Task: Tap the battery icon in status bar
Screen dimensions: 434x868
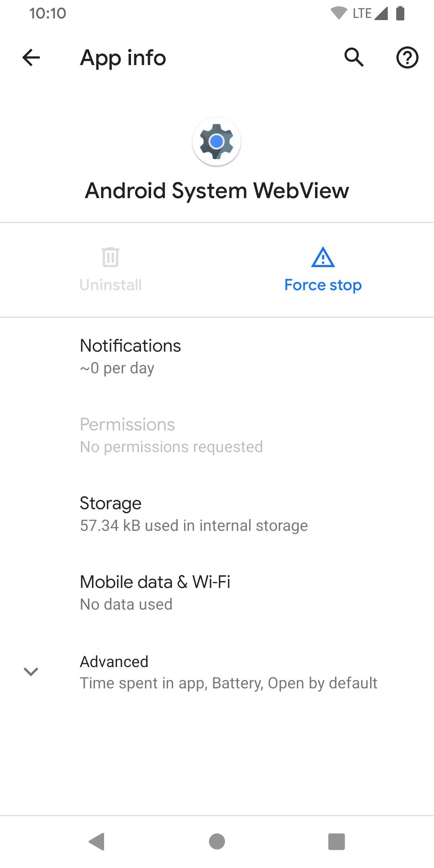Action: click(400, 13)
